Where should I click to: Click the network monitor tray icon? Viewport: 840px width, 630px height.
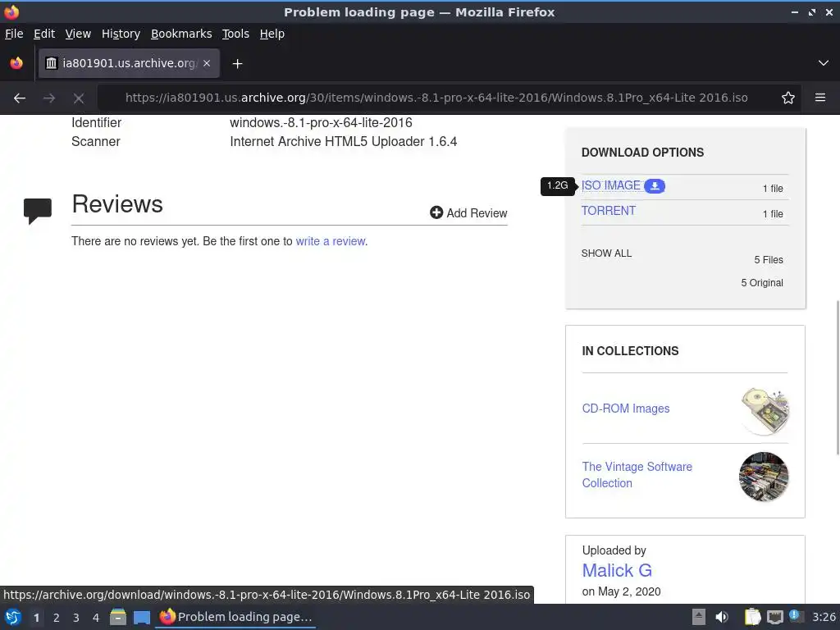click(774, 618)
